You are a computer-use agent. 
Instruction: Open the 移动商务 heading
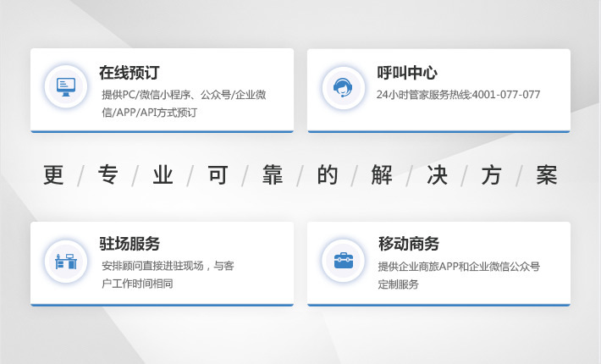[x=409, y=243]
